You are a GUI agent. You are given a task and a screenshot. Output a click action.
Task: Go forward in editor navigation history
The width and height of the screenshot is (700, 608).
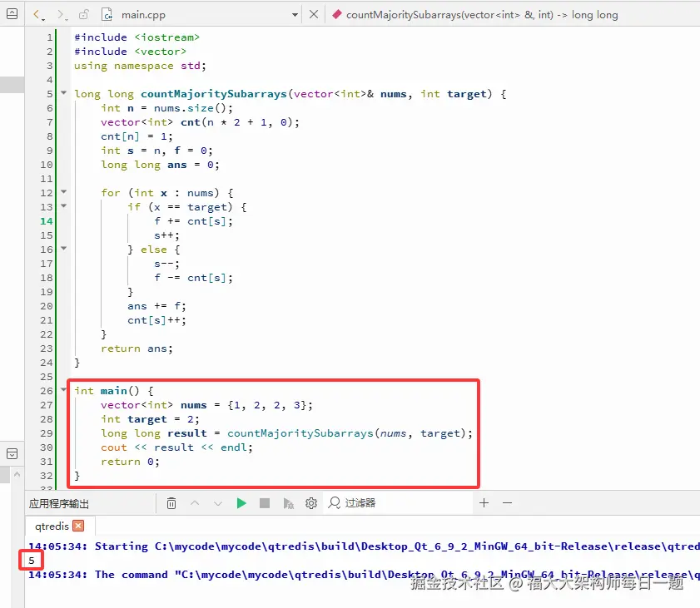click(61, 15)
